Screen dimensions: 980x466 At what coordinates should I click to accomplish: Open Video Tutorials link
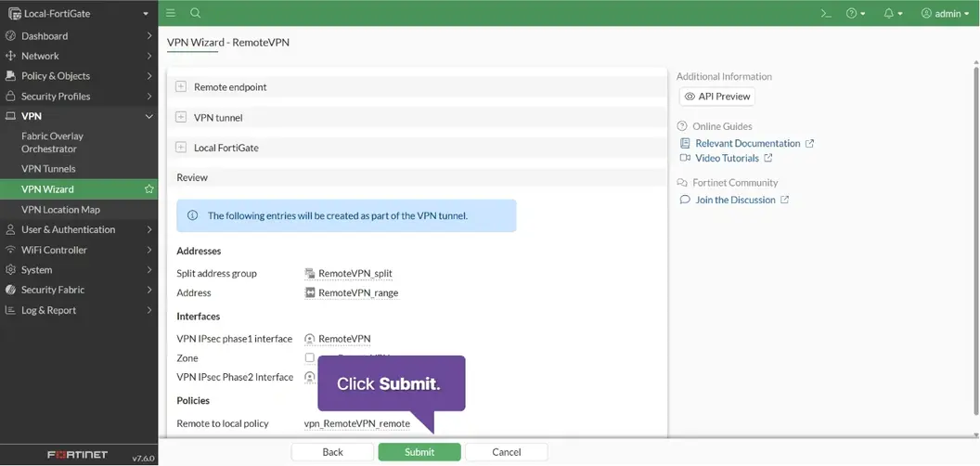click(x=727, y=158)
